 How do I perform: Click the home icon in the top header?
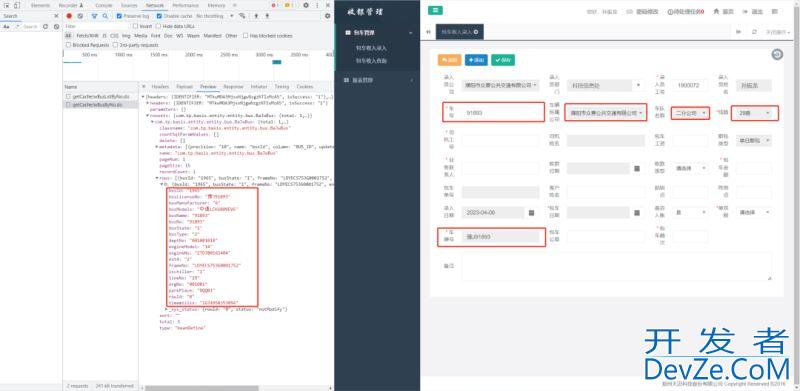716,11
